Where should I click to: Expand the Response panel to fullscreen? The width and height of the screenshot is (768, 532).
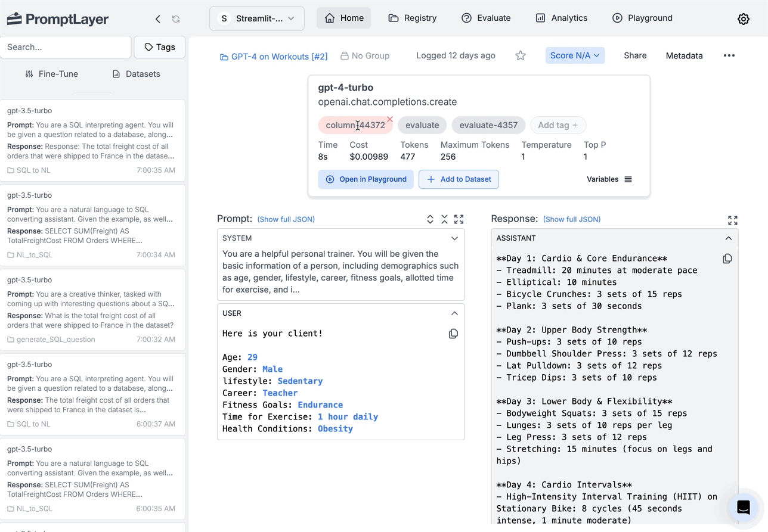(x=733, y=220)
